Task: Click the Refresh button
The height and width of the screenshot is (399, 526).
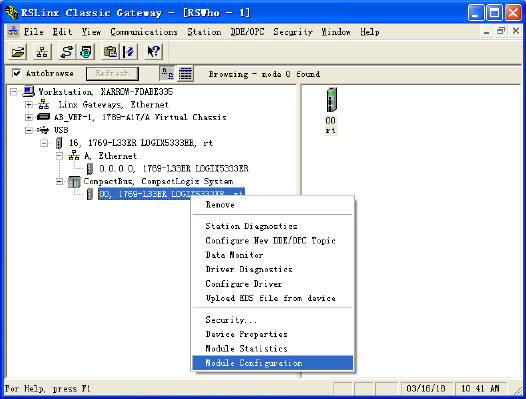Action: [112, 73]
